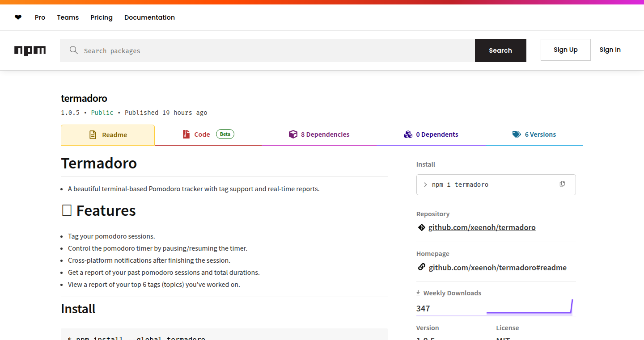This screenshot has height=340, width=644.
Task: Click the termadoro package title
Action: pos(84,98)
